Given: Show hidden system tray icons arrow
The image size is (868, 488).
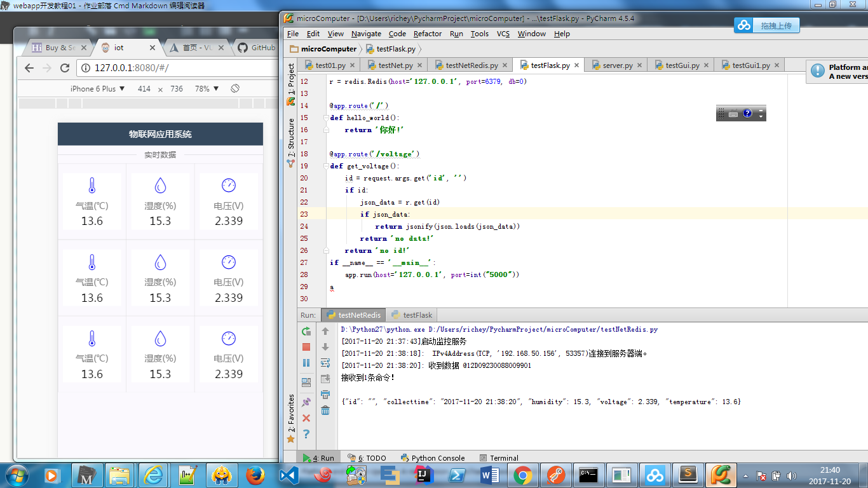Looking at the screenshot, I should [746, 475].
